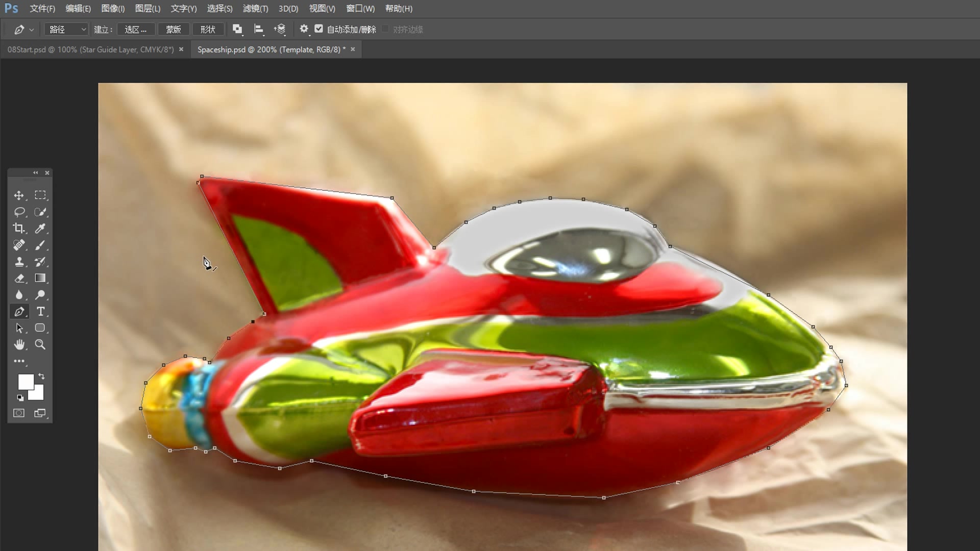The width and height of the screenshot is (980, 551).
Task: Switch to the 08Start.psd tab
Action: tap(90, 49)
